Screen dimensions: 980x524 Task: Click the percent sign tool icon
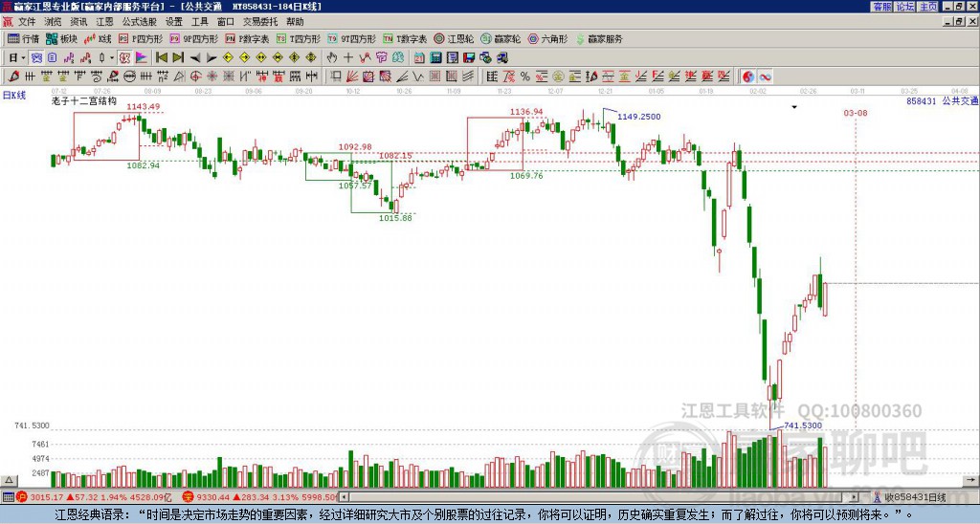[x=525, y=76]
